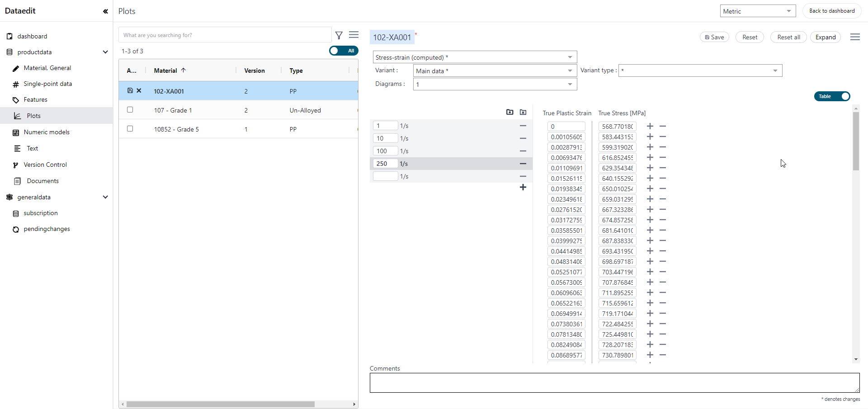The width and height of the screenshot is (868, 409).
Task: Click the horizontal scrollbar under materials table
Action: (x=221, y=404)
